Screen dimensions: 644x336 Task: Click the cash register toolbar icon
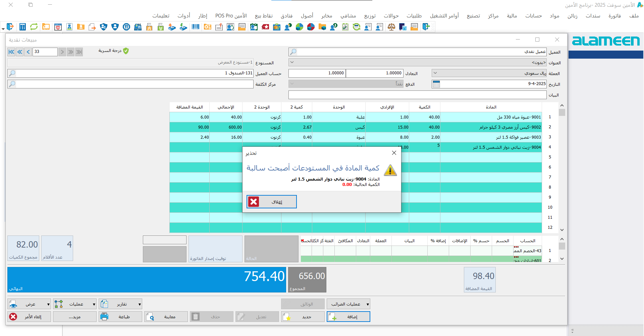point(138,27)
